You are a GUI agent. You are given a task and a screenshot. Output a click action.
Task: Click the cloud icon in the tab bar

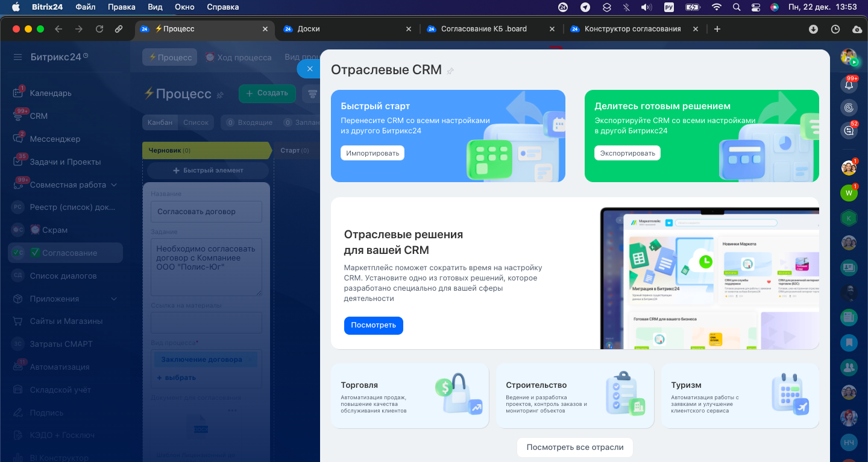point(857,29)
